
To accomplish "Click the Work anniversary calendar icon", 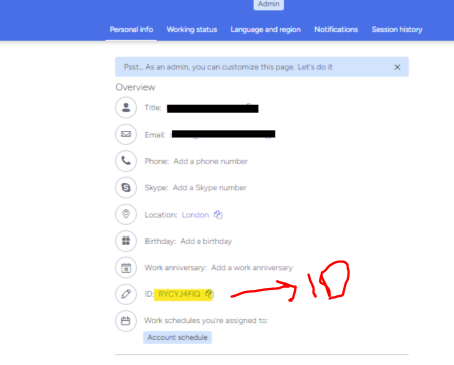I will pyautogui.click(x=126, y=267).
